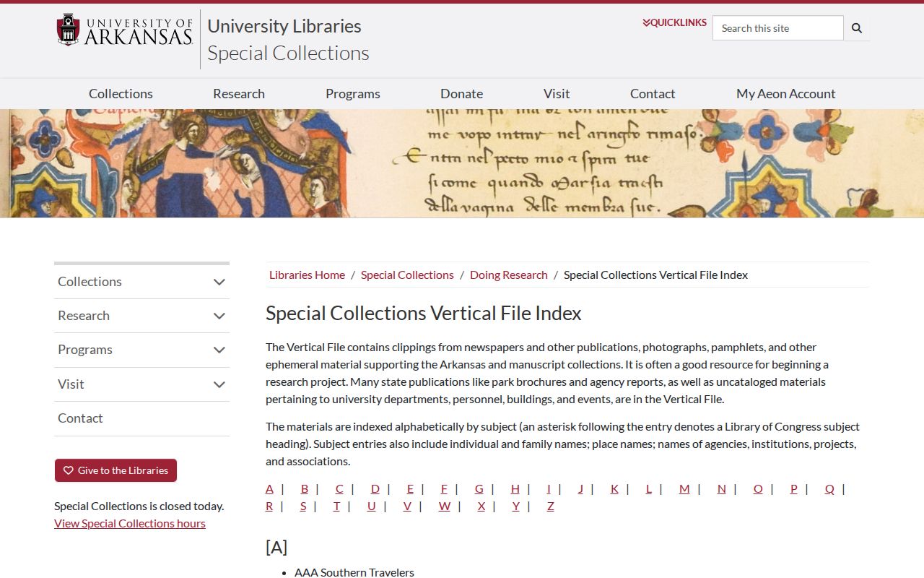The image size is (924, 578).
Task: Jump to letter H index
Action: click(x=515, y=488)
